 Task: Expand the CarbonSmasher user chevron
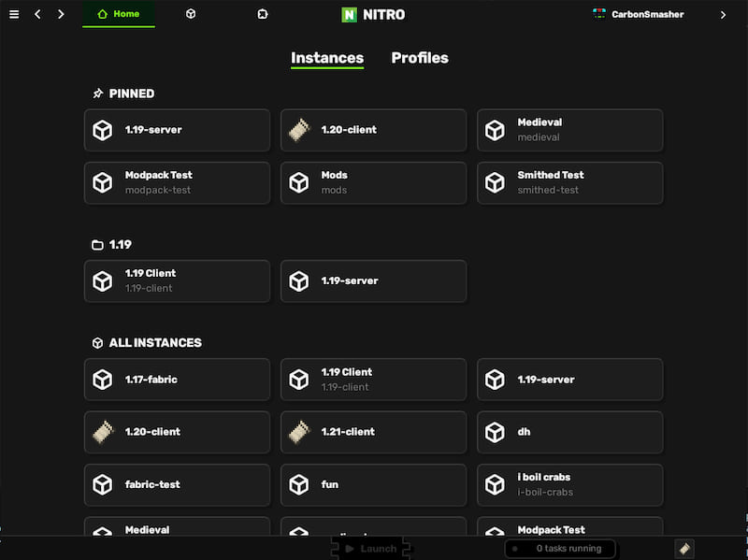click(x=723, y=15)
